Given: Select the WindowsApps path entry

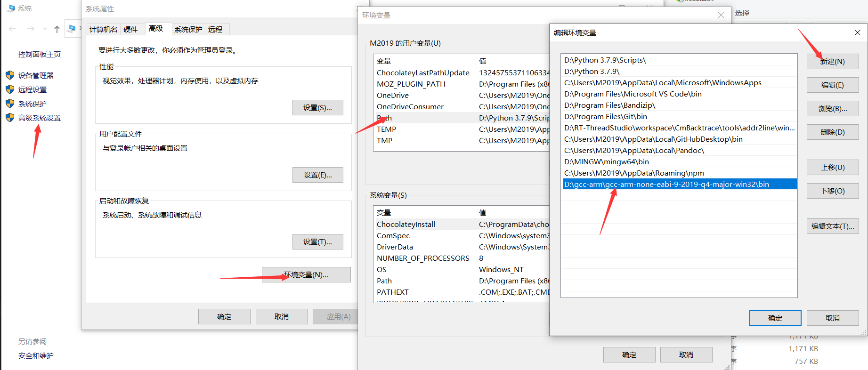Looking at the screenshot, I should pyautogui.click(x=680, y=82).
